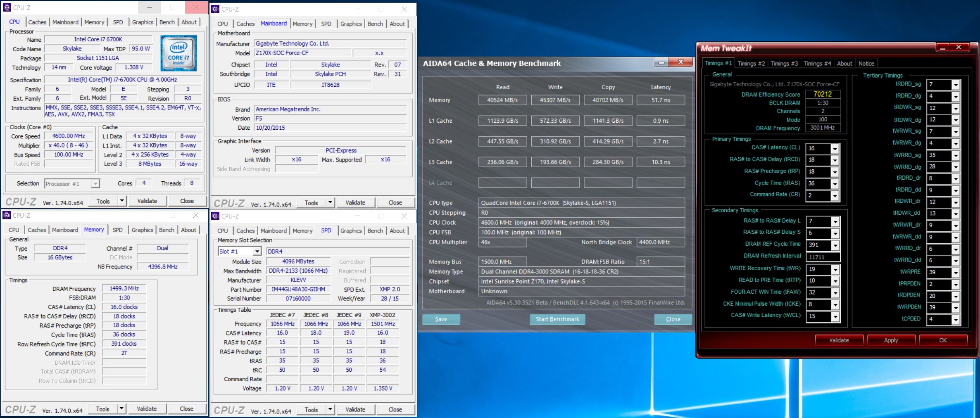Click Validate in the CPU-Z SPD window
The height and width of the screenshot is (418, 980).
(355, 410)
